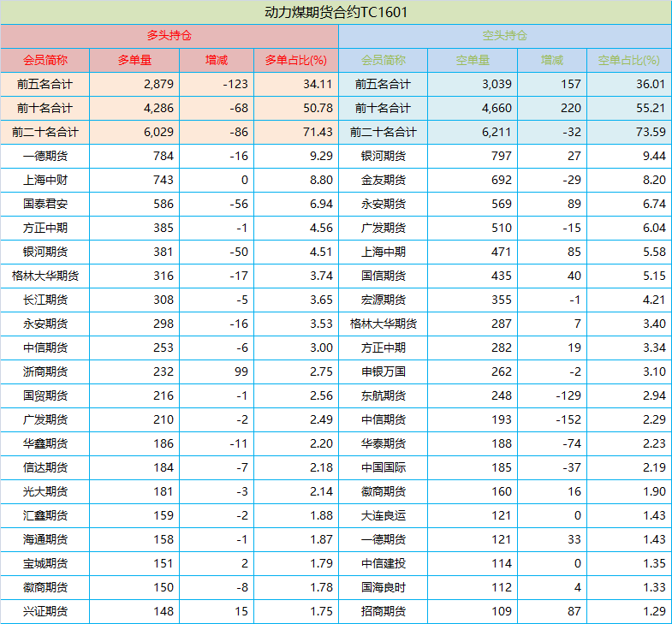Click the 宏源期货 member cell
The image size is (672, 624).
384,300
